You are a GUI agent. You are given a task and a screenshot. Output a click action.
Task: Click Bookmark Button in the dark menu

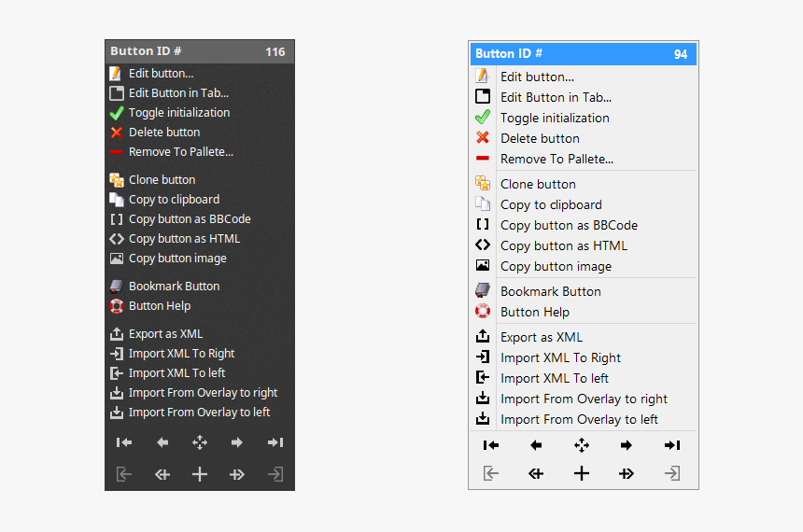(x=200, y=287)
